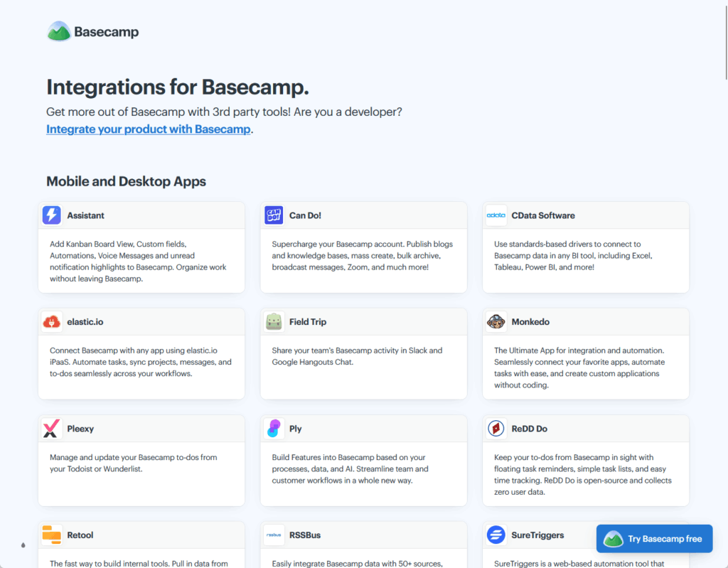The image size is (728, 568).
Task: Click the Can Do! app icon
Action: 274,215
